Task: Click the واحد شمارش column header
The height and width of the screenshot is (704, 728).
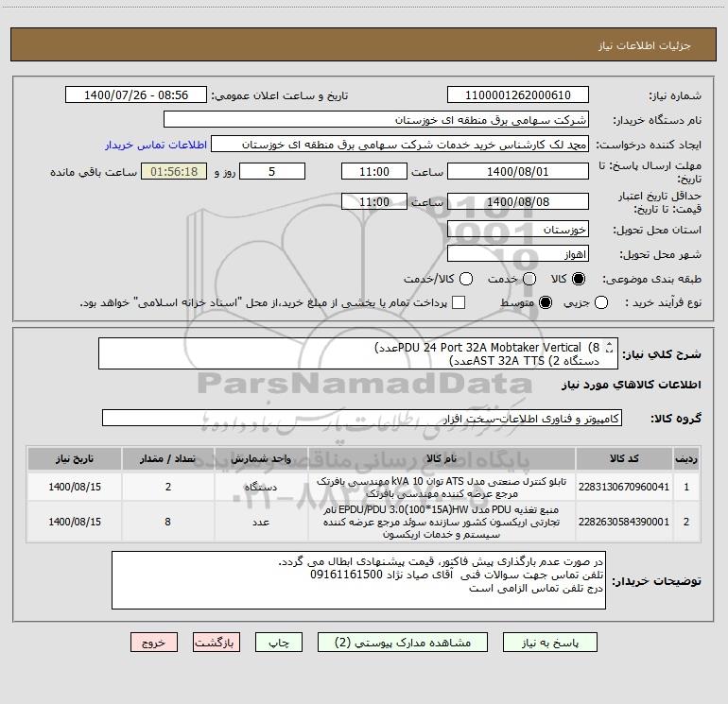Action: pyautogui.click(x=261, y=458)
